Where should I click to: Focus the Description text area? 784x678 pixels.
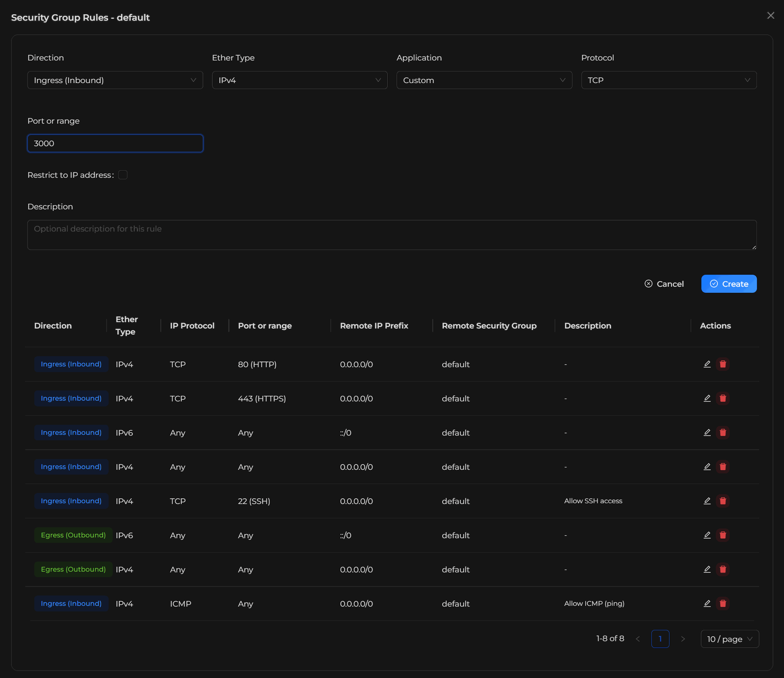tap(392, 235)
